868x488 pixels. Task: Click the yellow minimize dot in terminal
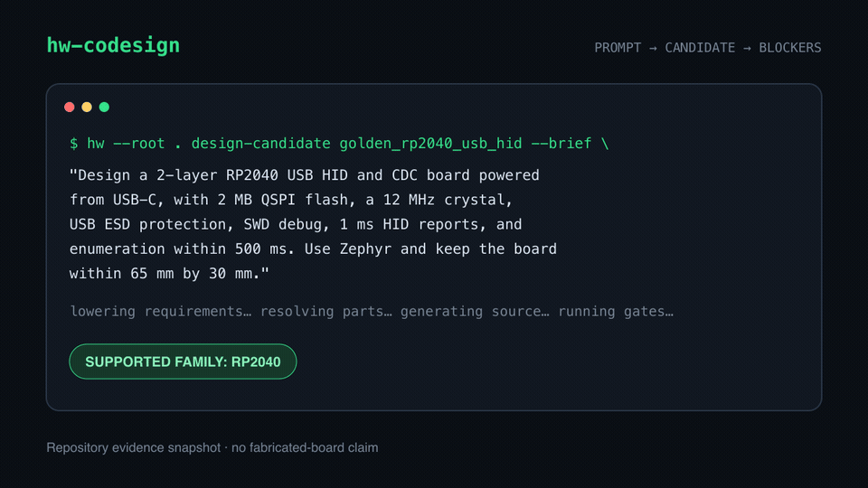click(x=87, y=107)
